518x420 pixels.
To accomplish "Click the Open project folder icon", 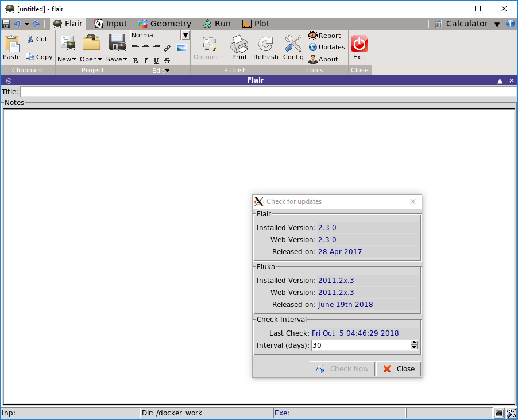I will click(x=91, y=42).
